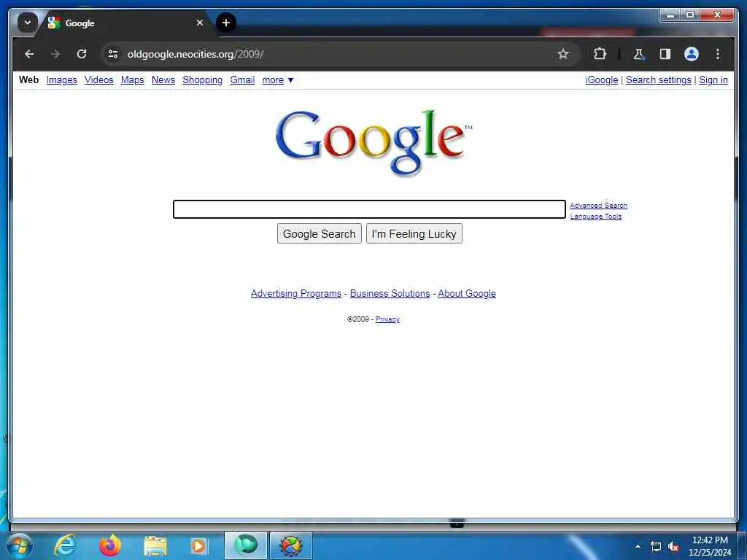This screenshot has width=747, height=560.
Task: Click the muted volume tray icon
Action: pyautogui.click(x=673, y=547)
